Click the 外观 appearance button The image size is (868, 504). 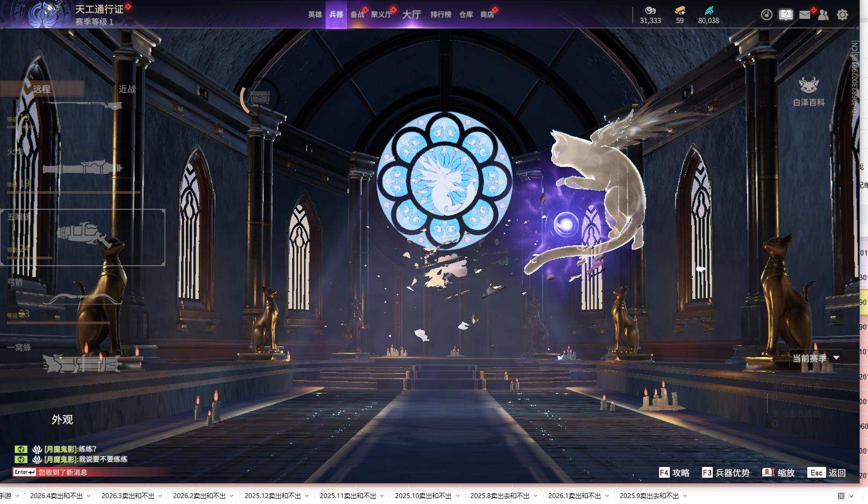[62, 420]
